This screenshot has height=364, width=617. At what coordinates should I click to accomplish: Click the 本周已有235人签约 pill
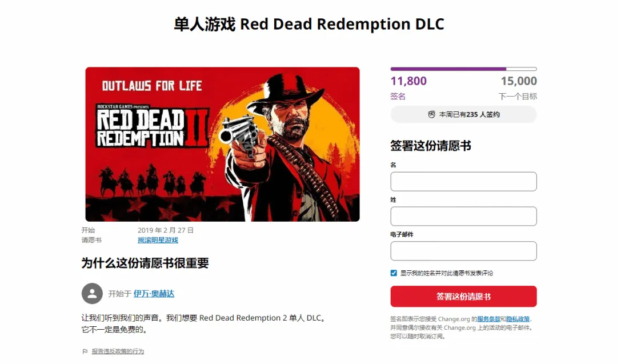tap(463, 114)
